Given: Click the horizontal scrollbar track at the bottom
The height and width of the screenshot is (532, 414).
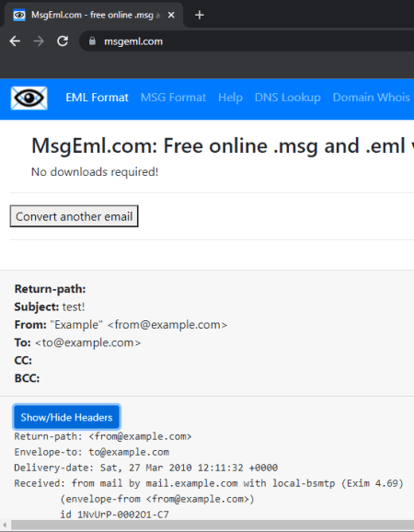Looking at the screenshot, I should click(213, 525).
